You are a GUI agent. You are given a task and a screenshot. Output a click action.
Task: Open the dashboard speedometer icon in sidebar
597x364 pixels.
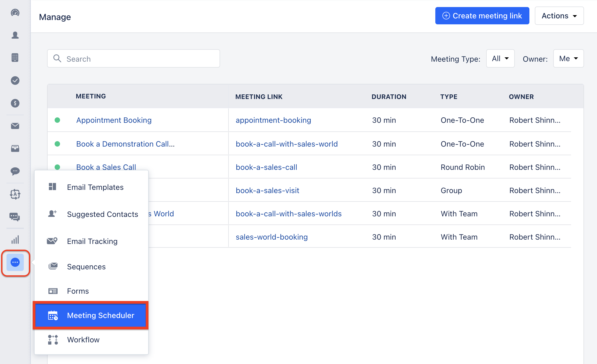pyautogui.click(x=15, y=12)
